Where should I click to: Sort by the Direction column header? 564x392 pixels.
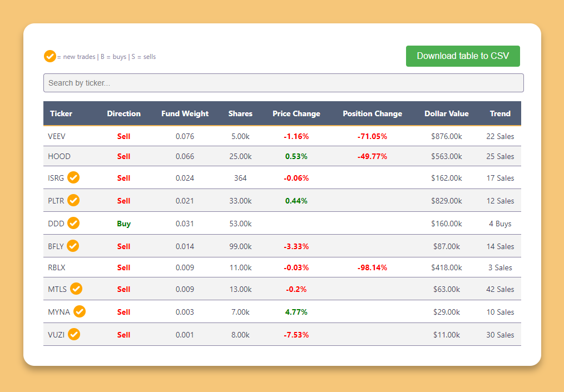(x=123, y=113)
